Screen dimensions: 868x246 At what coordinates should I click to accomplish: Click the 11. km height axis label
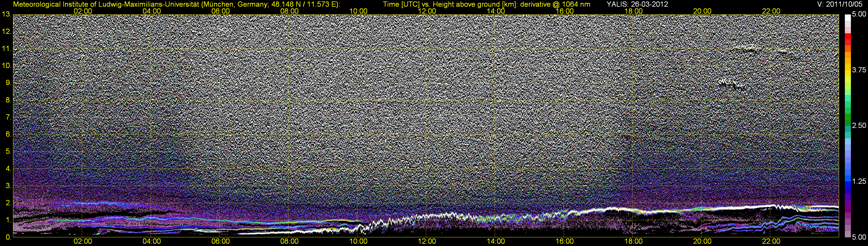coord(6,49)
